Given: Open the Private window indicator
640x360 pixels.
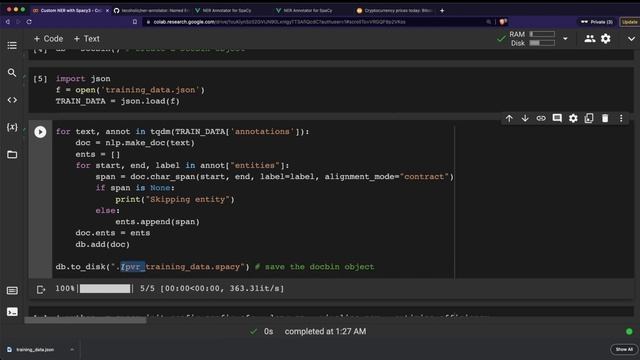Looking at the screenshot, I should coord(597,22).
